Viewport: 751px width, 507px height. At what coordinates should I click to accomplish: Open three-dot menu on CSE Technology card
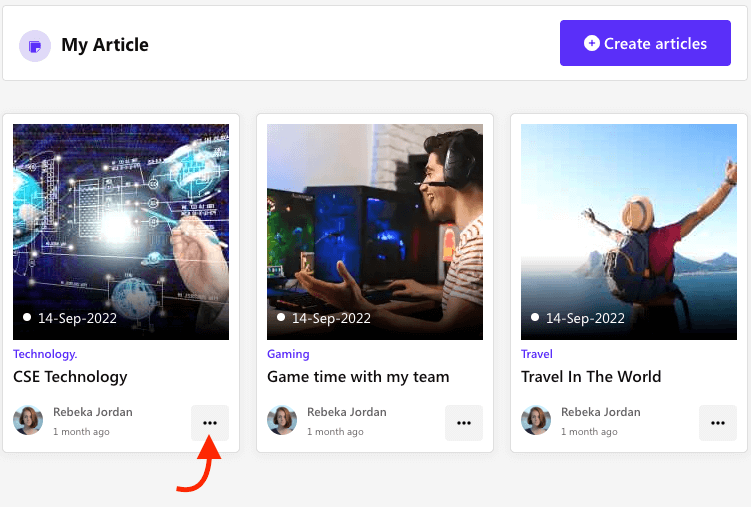point(210,423)
